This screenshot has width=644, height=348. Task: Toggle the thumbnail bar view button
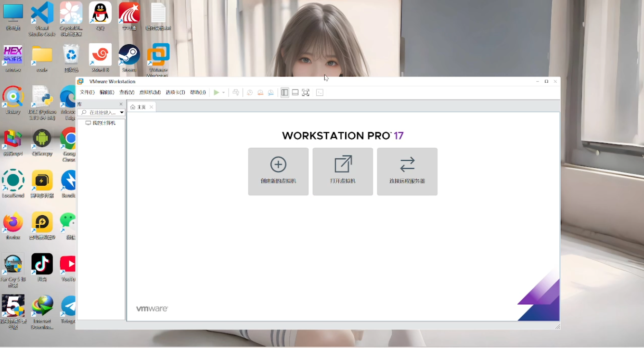(295, 92)
